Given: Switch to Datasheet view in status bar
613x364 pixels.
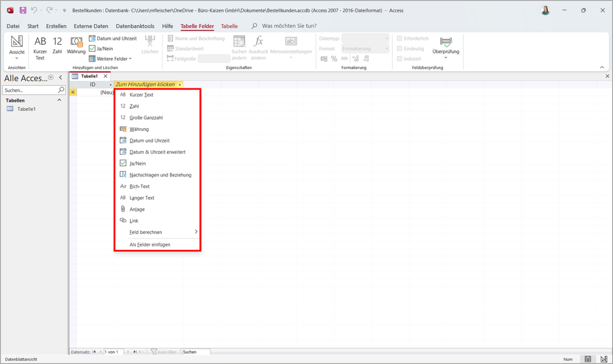Looking at the screenshot, I should point(588,359).
